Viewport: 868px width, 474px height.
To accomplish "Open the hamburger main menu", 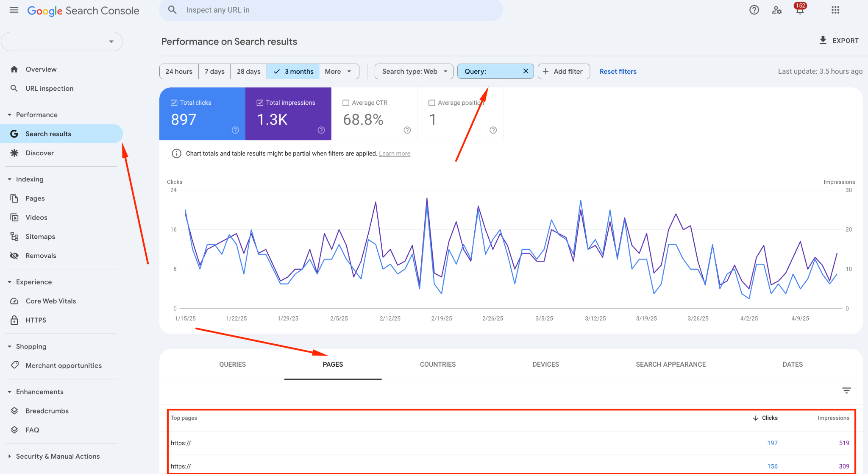I will tap(14, 10).
